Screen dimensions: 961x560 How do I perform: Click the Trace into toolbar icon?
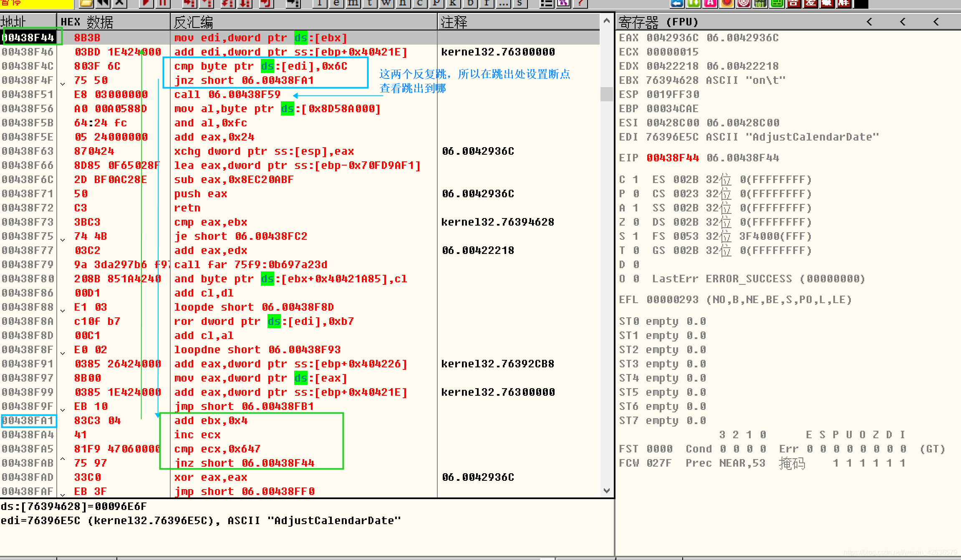[x=228, y=3]
